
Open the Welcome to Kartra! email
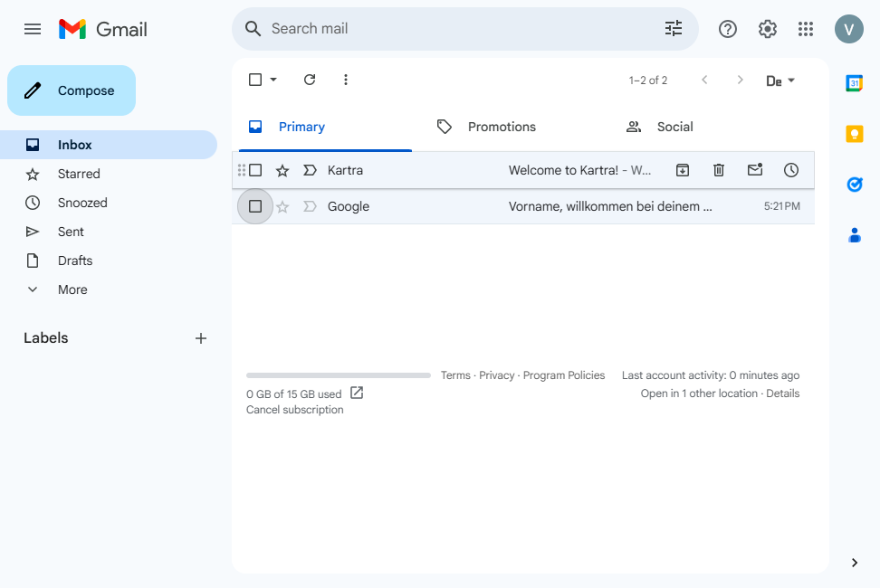pyautogui.click(x=579, y=170)
